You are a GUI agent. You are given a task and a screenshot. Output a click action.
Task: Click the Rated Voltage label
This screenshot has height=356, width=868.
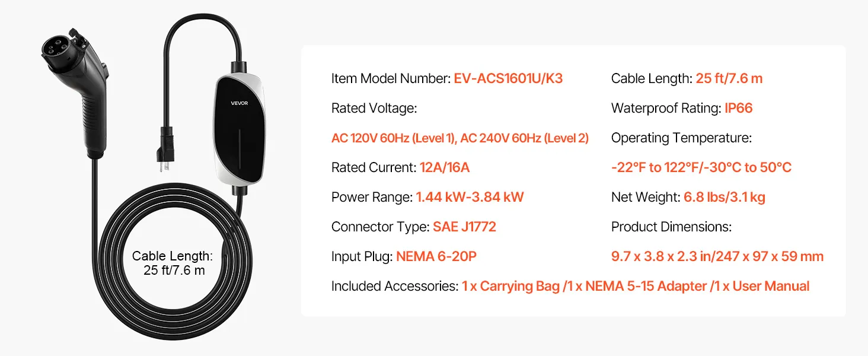(x=374, y=109)
